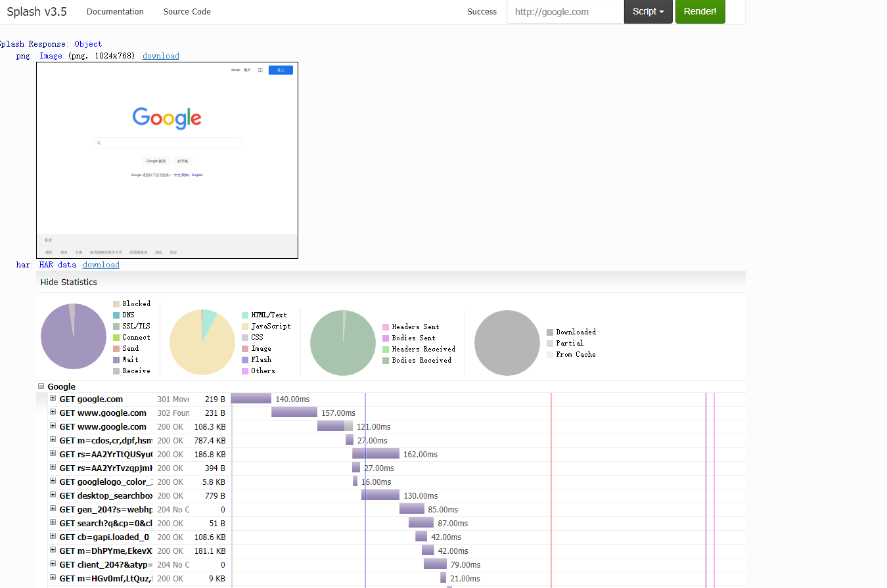Click the HTML/Text legend swatch
This screenshot has height=588, width=887.
(245, 315)
